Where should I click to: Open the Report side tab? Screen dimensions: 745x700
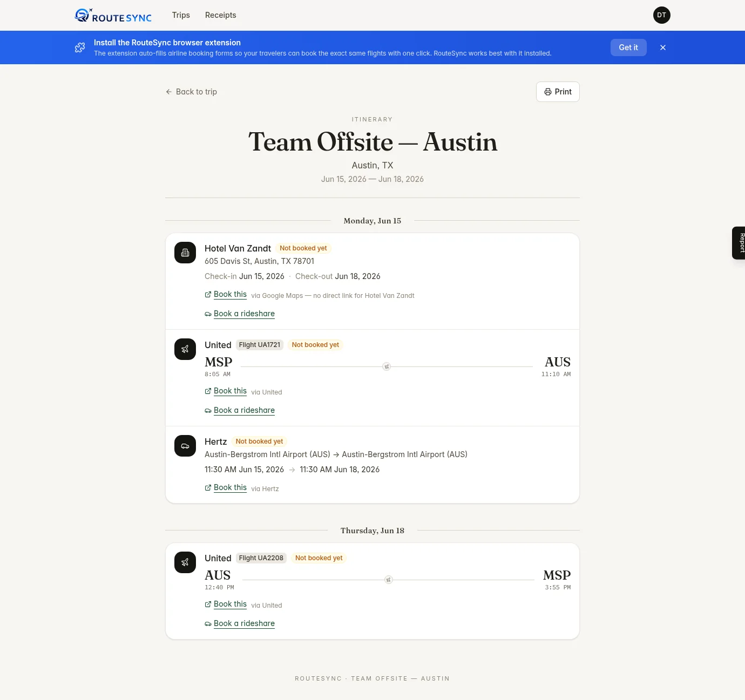739,243
